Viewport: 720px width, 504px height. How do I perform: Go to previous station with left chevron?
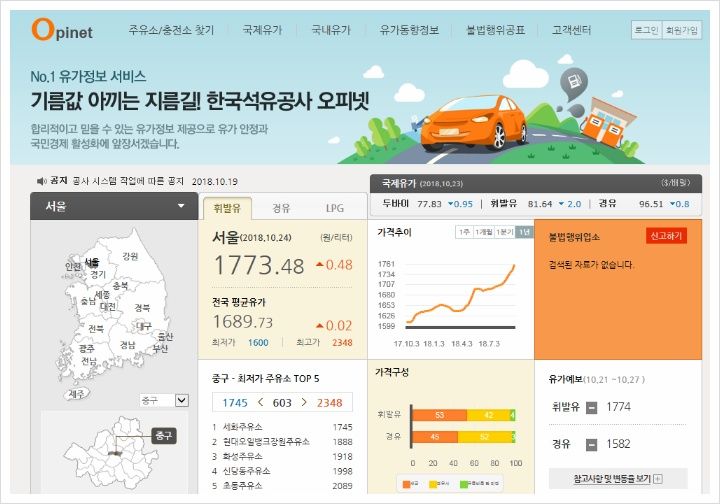click(260, 403)
